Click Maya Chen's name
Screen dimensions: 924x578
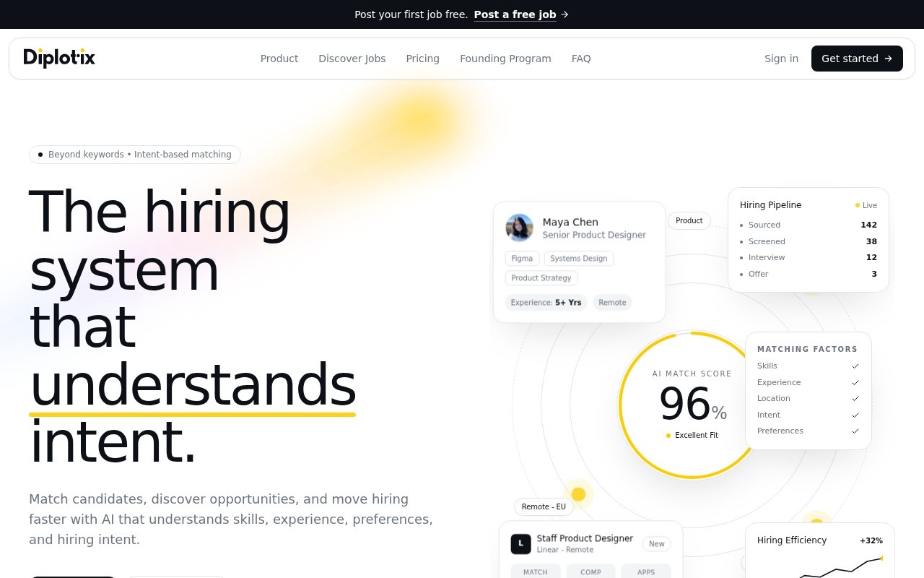[x=570, y=222]
